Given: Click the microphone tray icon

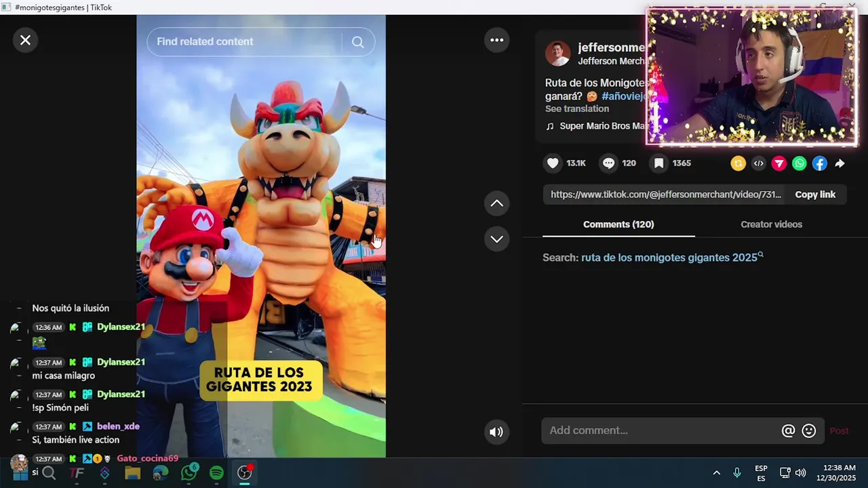Looking at the screenshot, I should click(737, 473).
